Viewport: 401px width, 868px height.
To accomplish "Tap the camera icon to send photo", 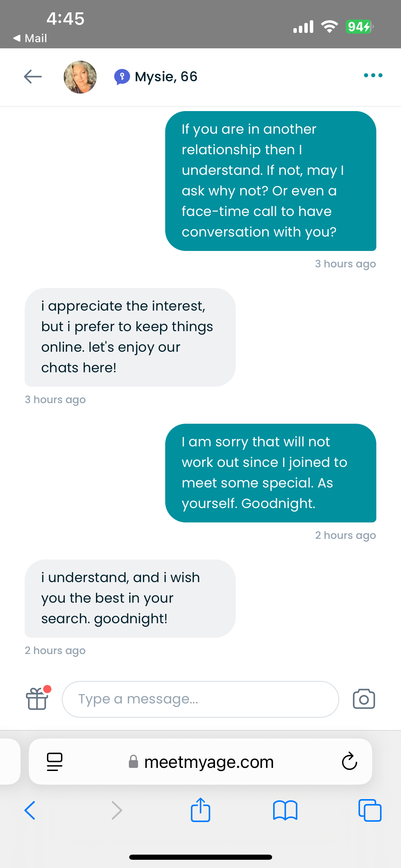I will (364, 699).
